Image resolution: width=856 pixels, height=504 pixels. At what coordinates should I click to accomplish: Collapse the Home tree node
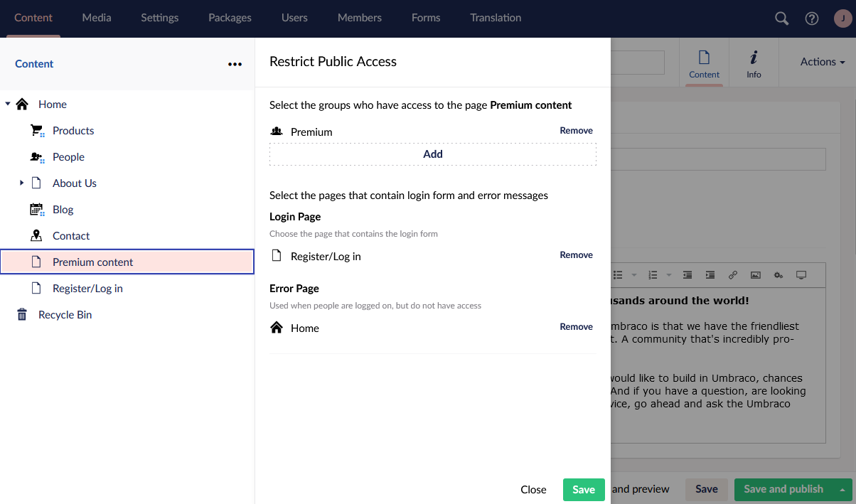(x=8, y=104)
